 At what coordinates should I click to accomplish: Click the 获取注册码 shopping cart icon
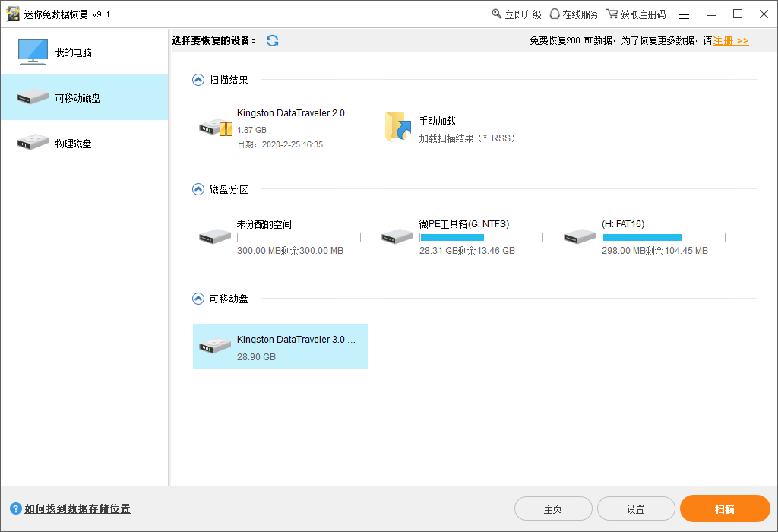point(612,14)
